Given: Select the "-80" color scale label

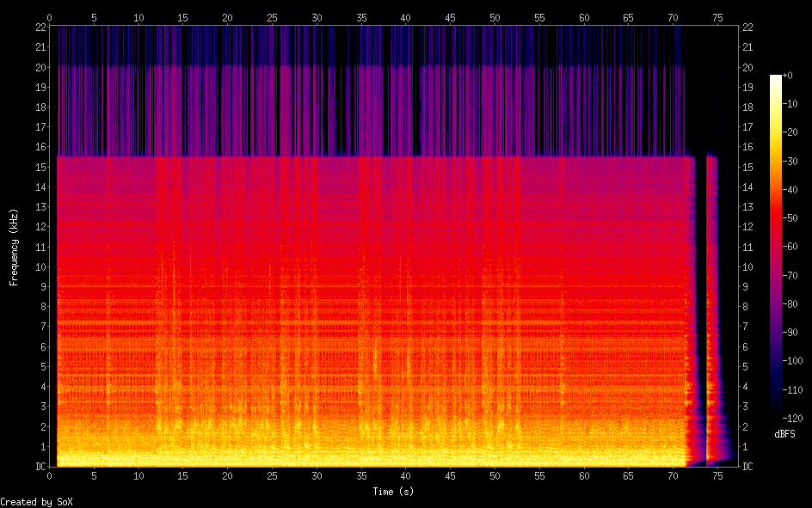Looking at the screenshot, I should pos(790,304).
